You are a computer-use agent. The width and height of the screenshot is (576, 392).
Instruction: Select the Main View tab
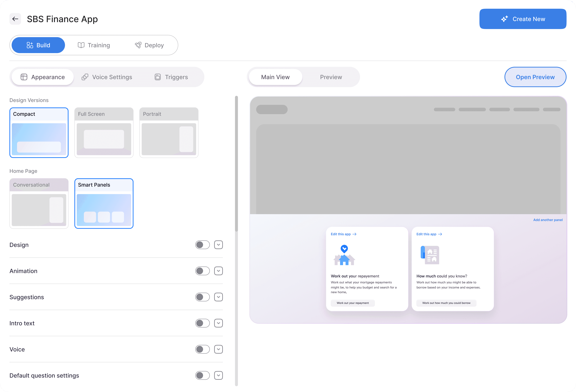click(x=275, y=77)
